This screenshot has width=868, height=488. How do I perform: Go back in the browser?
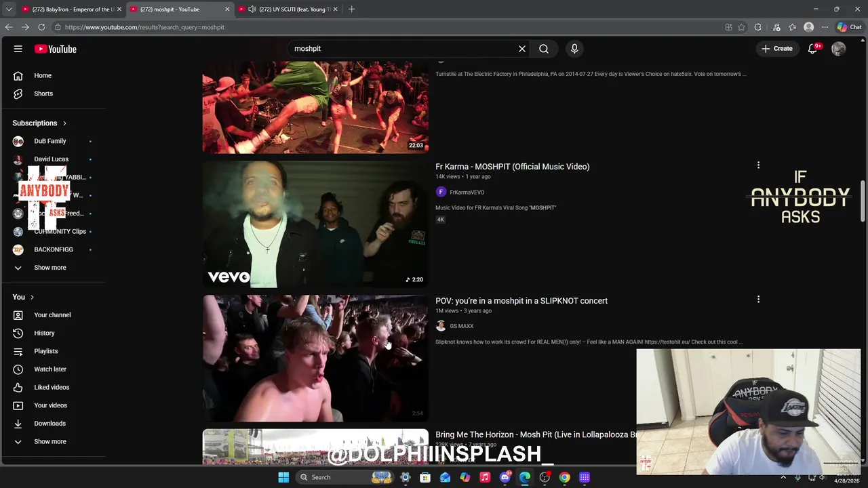click(9, 27)
